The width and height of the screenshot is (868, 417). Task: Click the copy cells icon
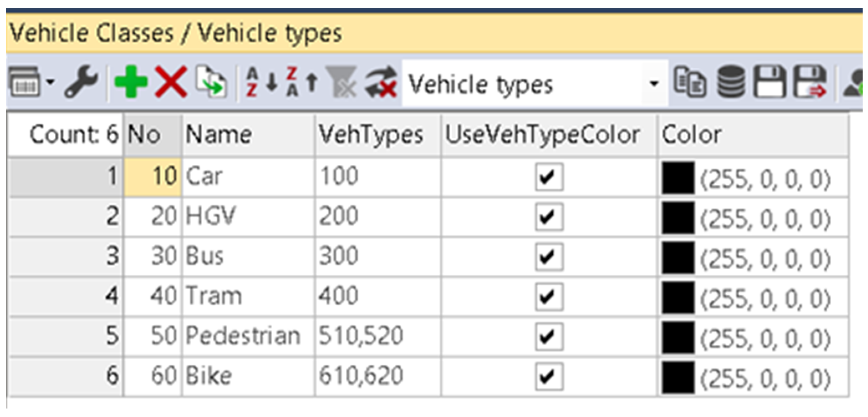(690, 82)
